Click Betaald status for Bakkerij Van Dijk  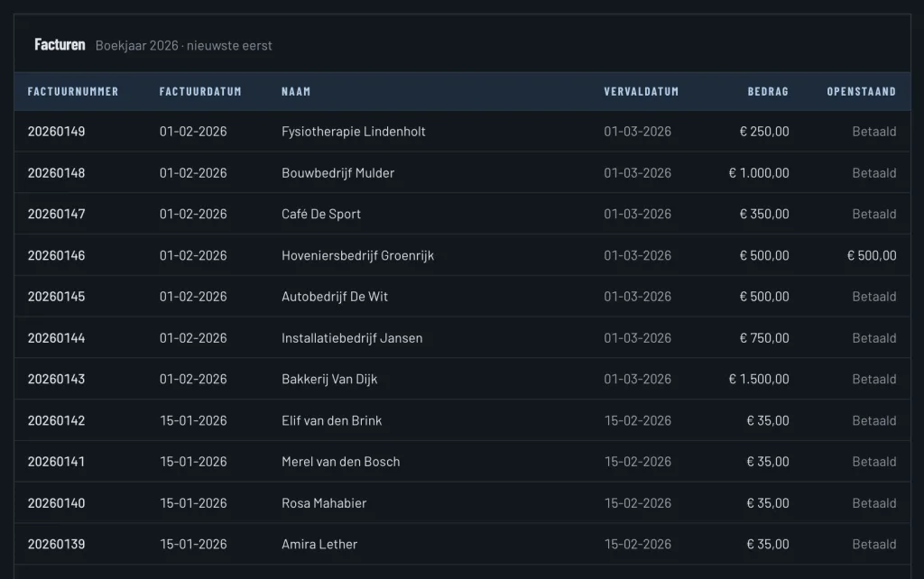(873, 379)
